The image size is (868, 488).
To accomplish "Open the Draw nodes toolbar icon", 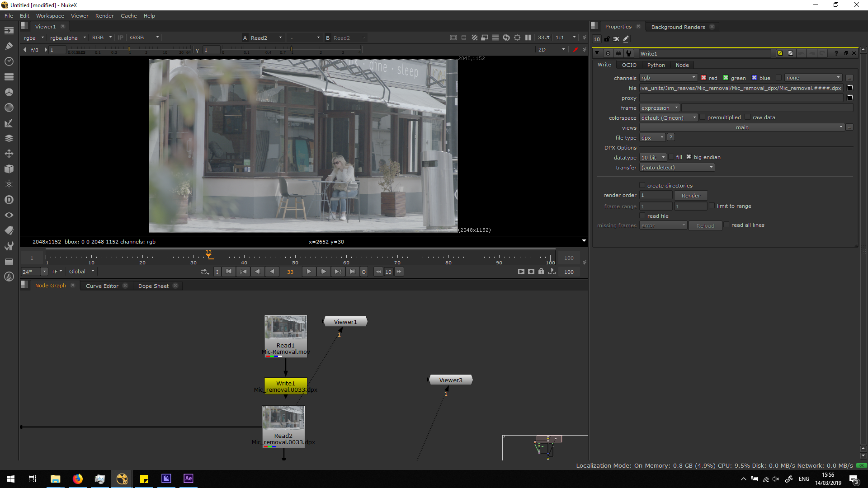I will pyautogui.click(x=9, y=46).
